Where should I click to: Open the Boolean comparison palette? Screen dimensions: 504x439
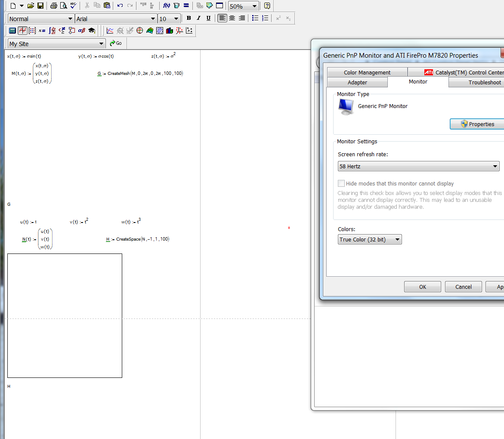(x=62, y=31)
